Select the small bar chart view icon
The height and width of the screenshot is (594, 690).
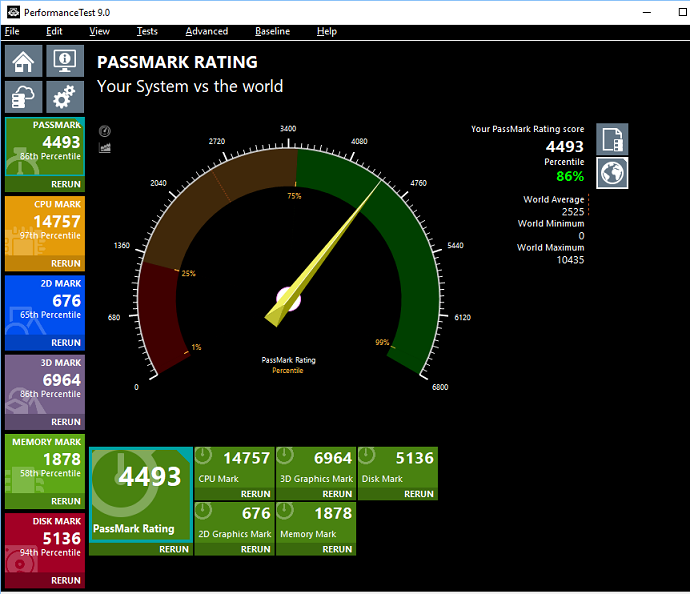coord(105,148)
